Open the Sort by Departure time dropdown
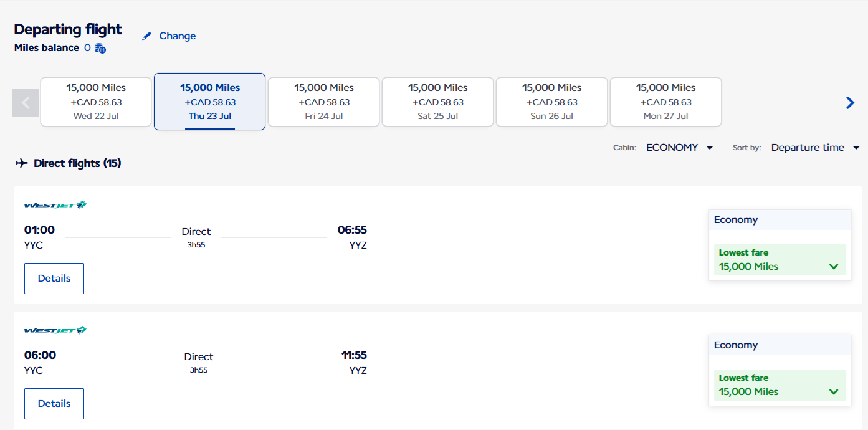Image resolution: width=868 pixels, height=430 pixels. pyautogui.click(x=815, y=148)
